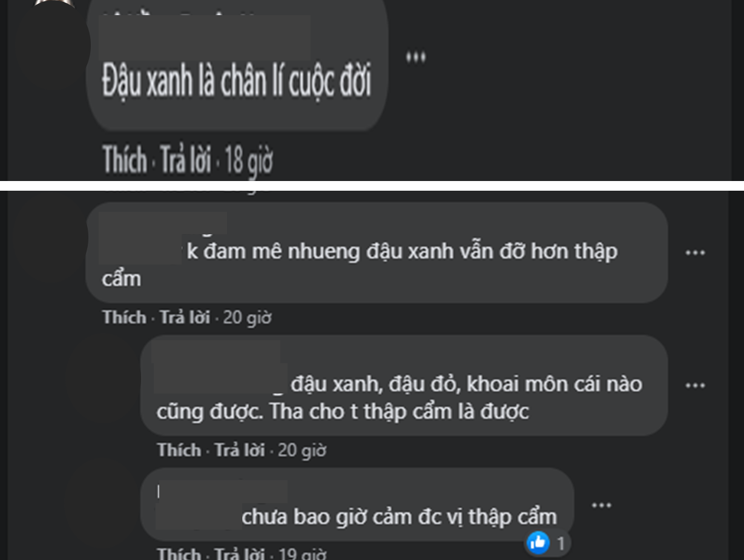This screenshot has width=744, height=560.
Task: Like the 'Đậu xanh là chân lí' comment
Action: click(125, 160)
